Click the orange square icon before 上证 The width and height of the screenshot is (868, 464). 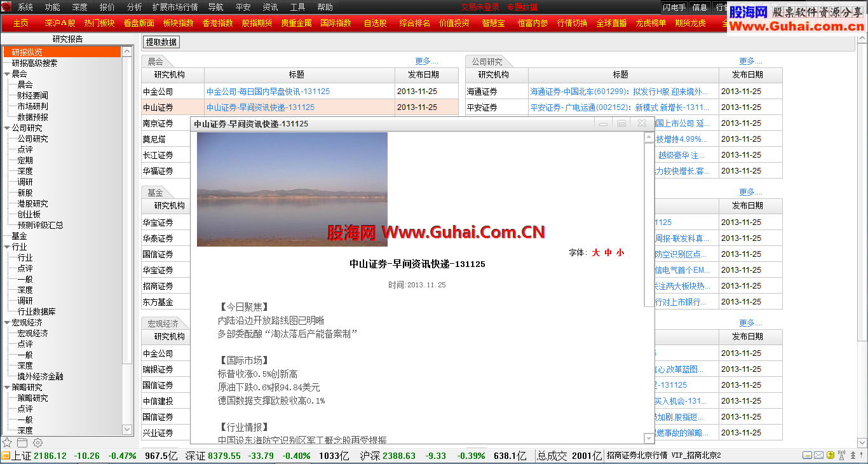click(x=5, y=456)
